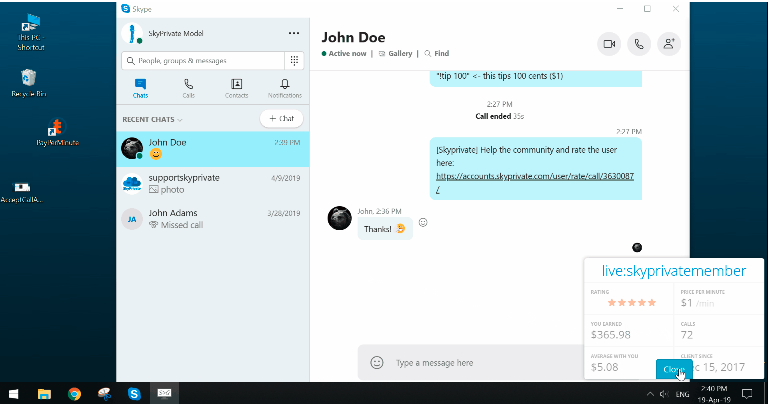
Task: Click the five-star rating in popup
Action: pos(632,303)
